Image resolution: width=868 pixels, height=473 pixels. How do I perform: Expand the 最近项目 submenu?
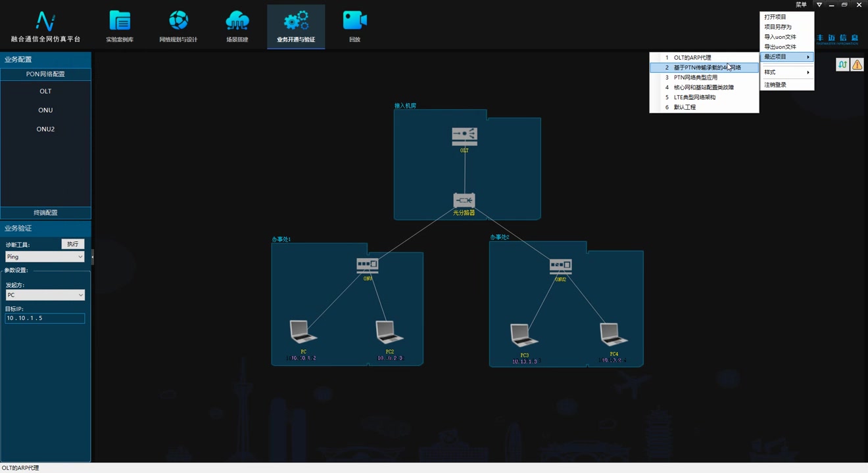(787, 57)
